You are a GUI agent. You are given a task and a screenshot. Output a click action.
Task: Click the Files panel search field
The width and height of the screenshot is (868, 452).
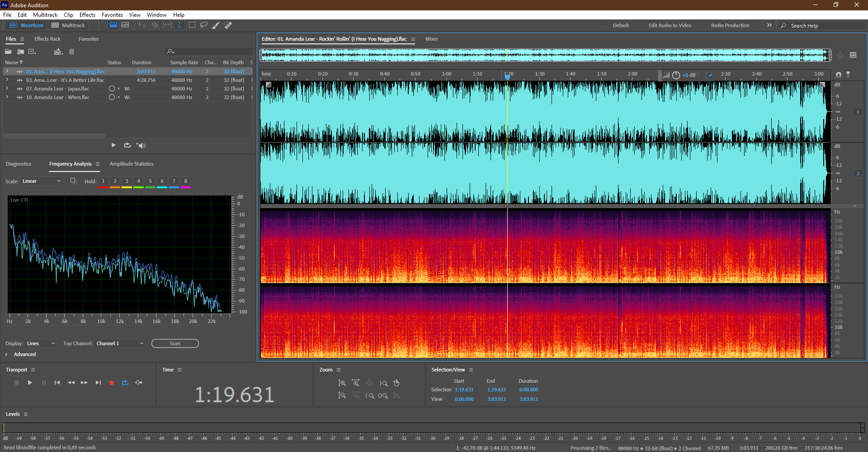(208, 52)
